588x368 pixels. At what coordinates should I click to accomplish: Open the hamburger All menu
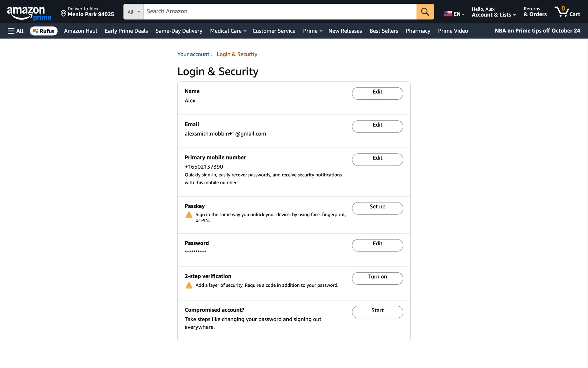pos(15,31)
